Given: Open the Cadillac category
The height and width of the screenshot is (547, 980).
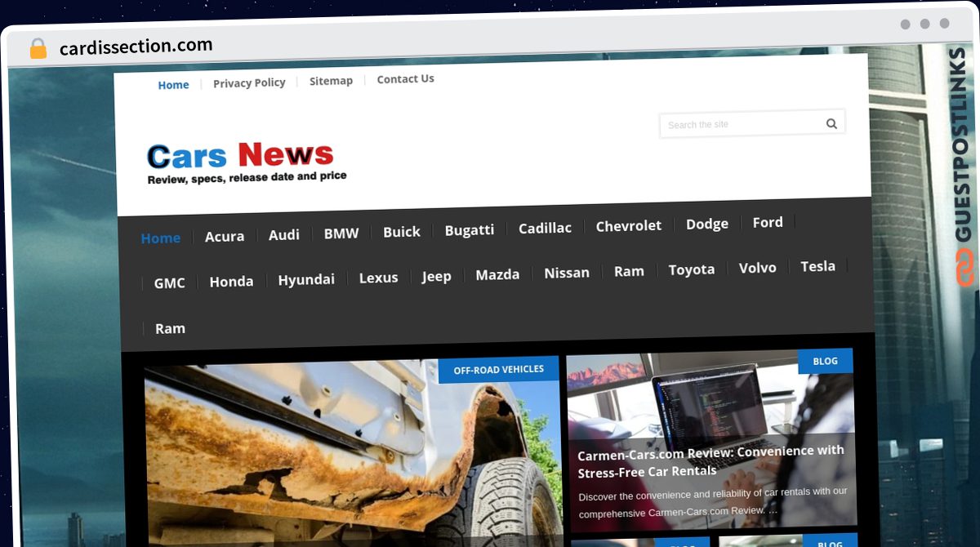Looking at the screenshot, I should (545, 228).
